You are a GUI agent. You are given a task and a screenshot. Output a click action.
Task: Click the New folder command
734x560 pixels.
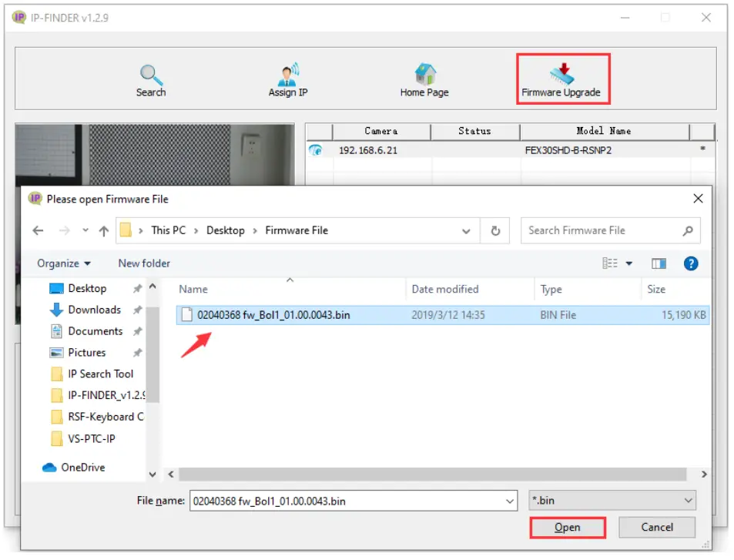click(x=143, y=263)
